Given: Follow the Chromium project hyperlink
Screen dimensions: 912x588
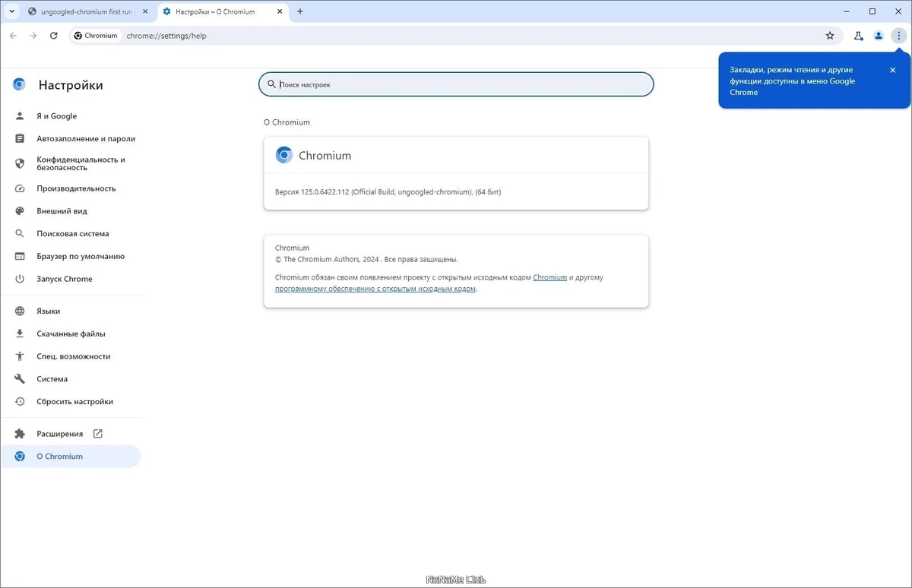Looking at the screenshot, I should pyautogui.click(x=549, y=277).
